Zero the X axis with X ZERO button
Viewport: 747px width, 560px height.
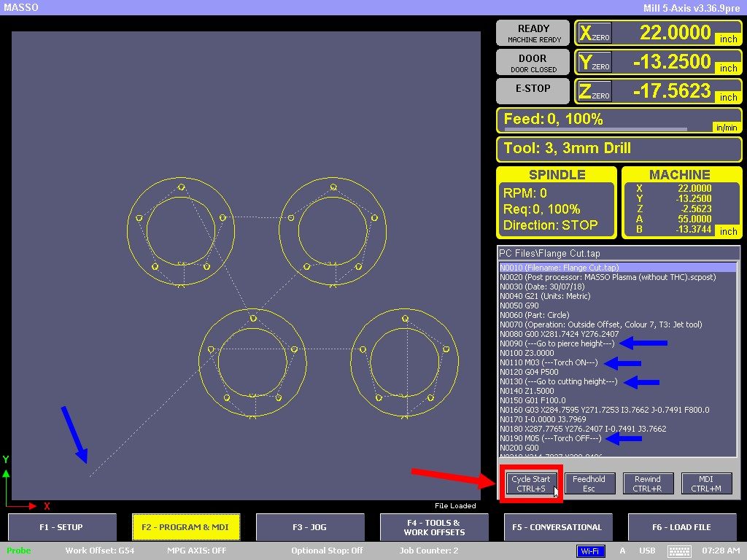click(595, 34)
